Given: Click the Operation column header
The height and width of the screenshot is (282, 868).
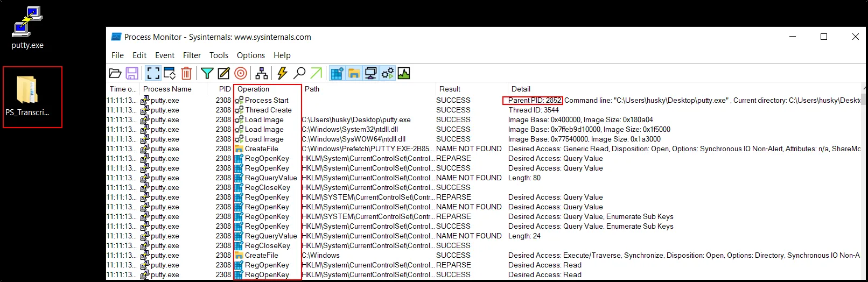Looking at the screenshot, I should [x=254, y=89].
